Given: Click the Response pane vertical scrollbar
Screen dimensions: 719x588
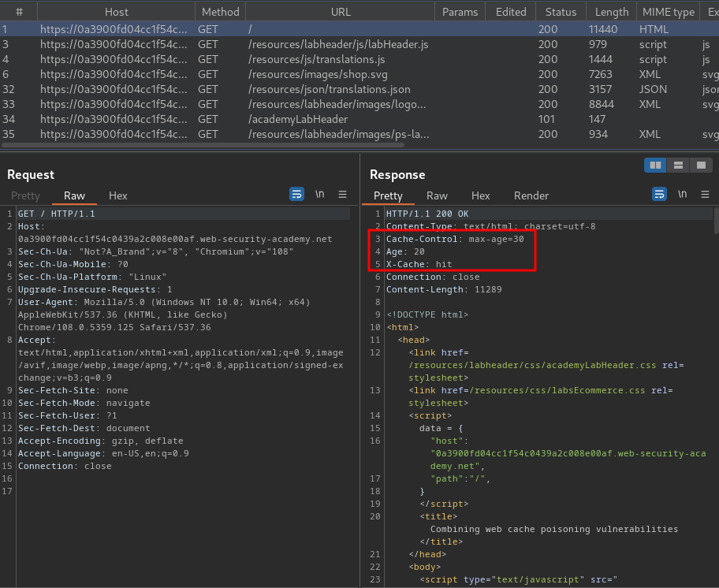Looking at the screenshot, I should click(717, 221).
